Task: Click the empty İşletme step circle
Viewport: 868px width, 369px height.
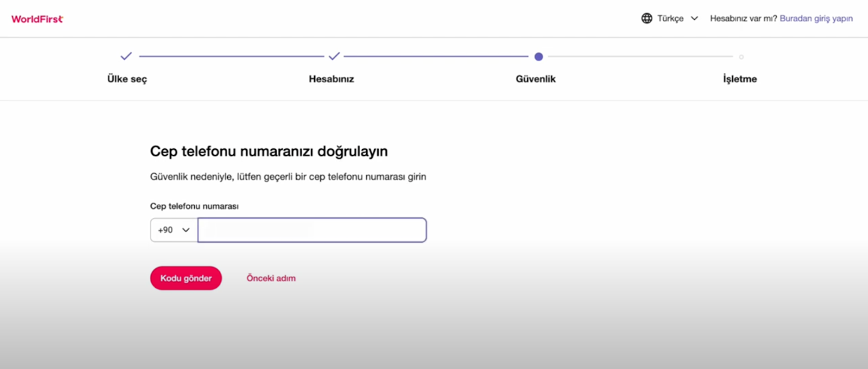Action: pyautogui.click(x=742, y=57)
